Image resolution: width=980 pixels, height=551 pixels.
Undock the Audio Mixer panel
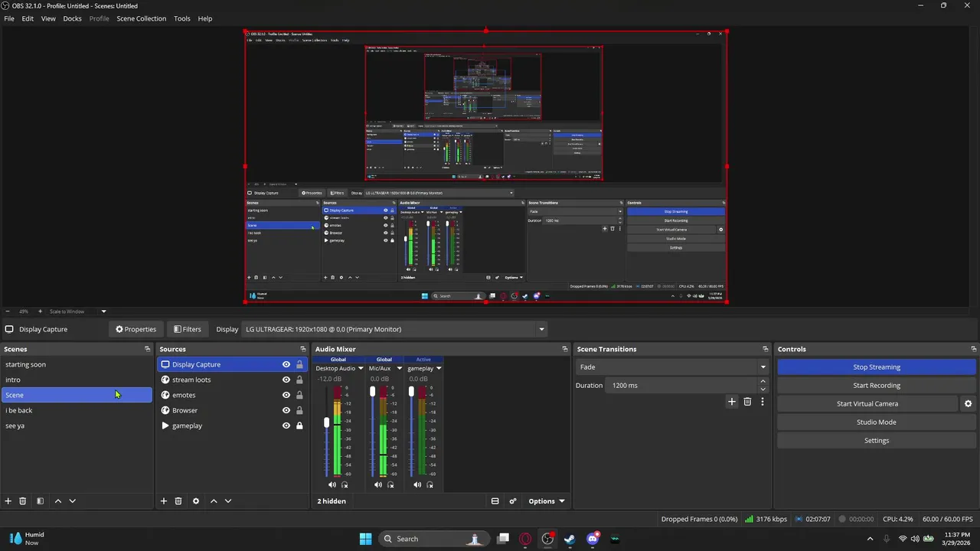pyautogui.click(x=565, y=349)
